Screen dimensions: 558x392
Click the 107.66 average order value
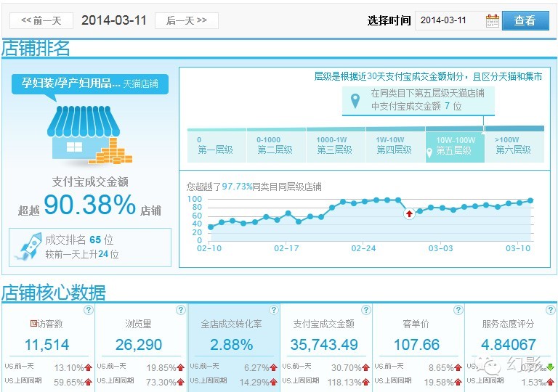click(x=417, y=345)
